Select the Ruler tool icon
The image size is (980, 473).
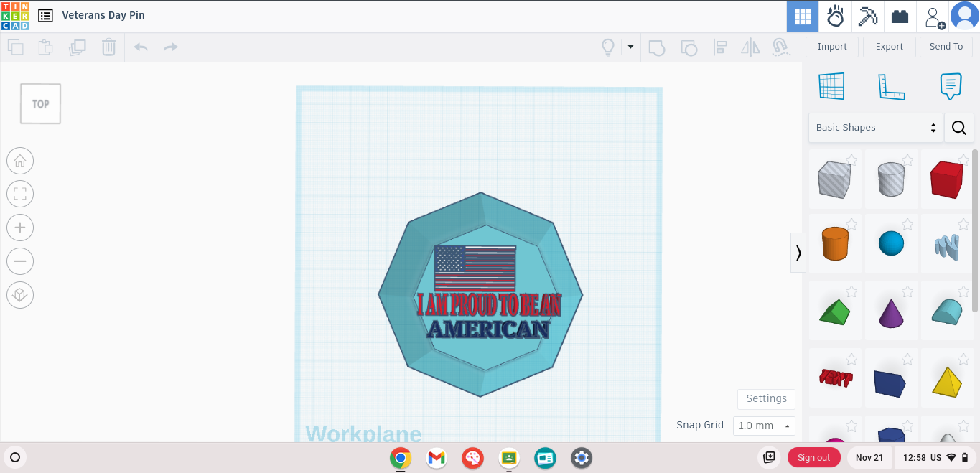pos(891,86)
